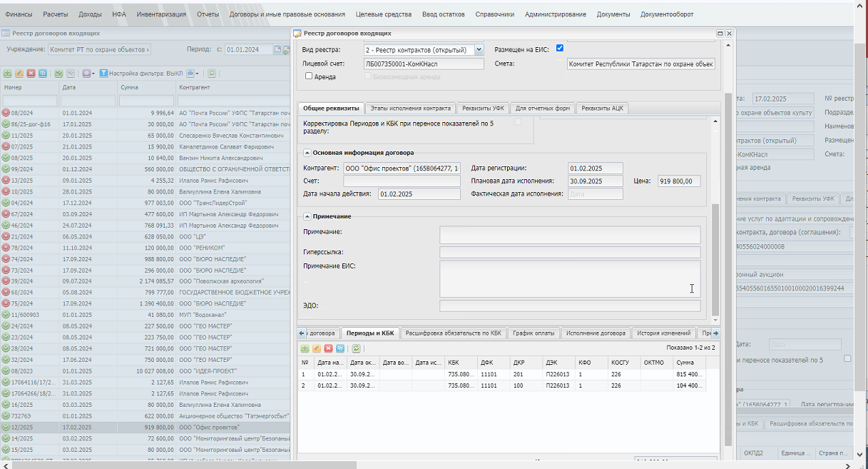Click the edit pencil icon in Периоды и КБК
Viewport: 868px width, 469px height.
(317, 348)
